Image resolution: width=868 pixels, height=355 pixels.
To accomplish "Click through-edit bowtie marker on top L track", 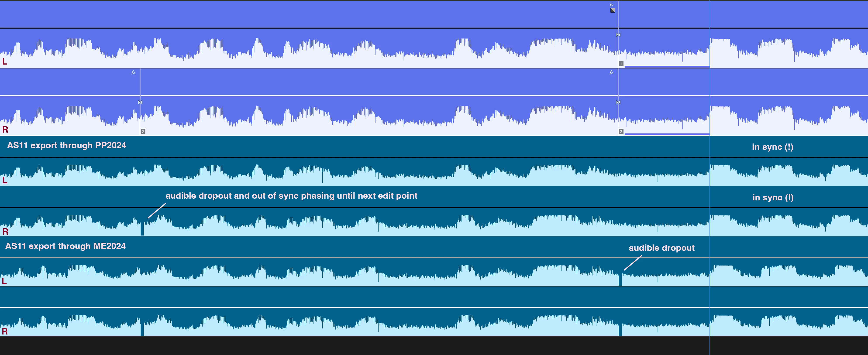I will coord(618,35).
